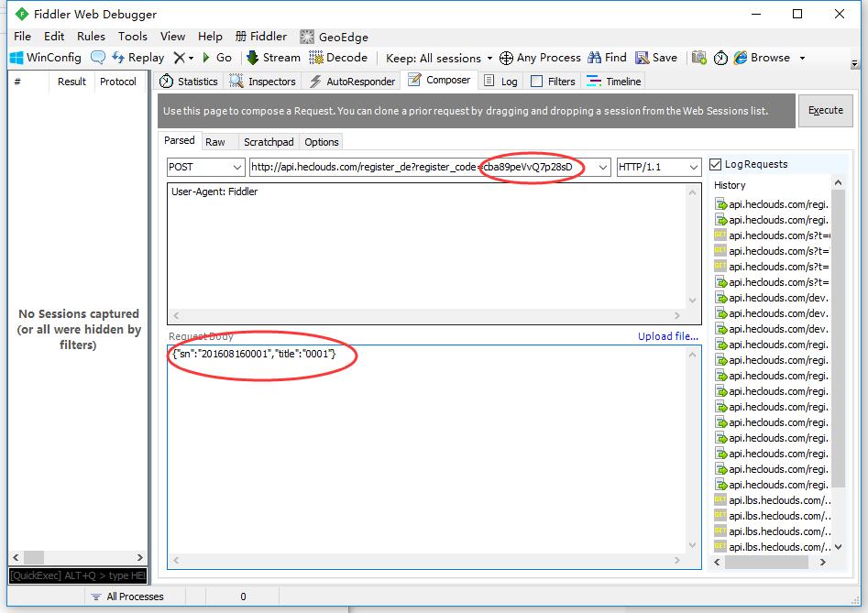Expand the toolbar overflow arrow
The width and height of the screenshot is (868, 613).
[855, 63]
